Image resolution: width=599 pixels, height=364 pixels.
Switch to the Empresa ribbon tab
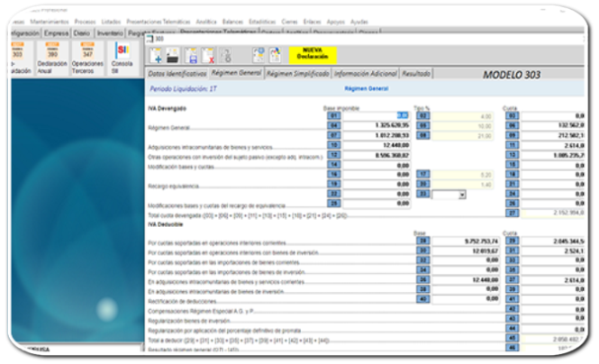pos(56,33)
